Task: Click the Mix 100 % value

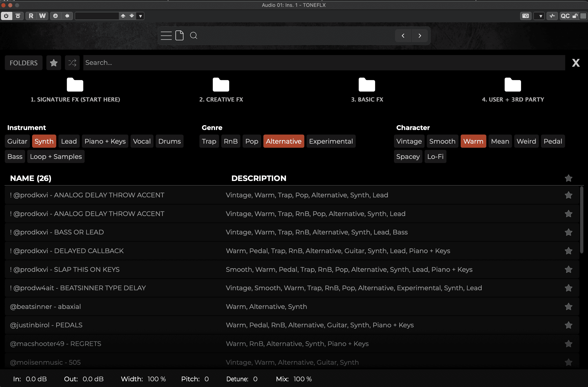Action: tap(303, 379)
